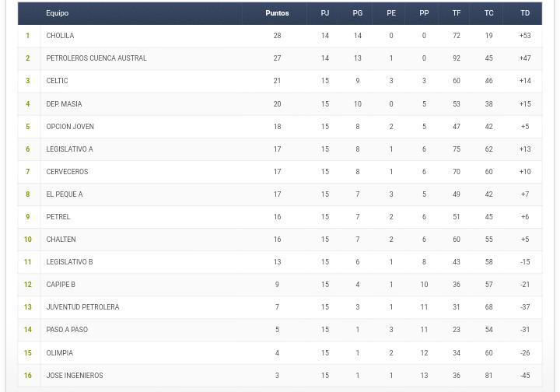Click position number 16 in the table
This screenshot has height=392, width=560.
(27, 375)
